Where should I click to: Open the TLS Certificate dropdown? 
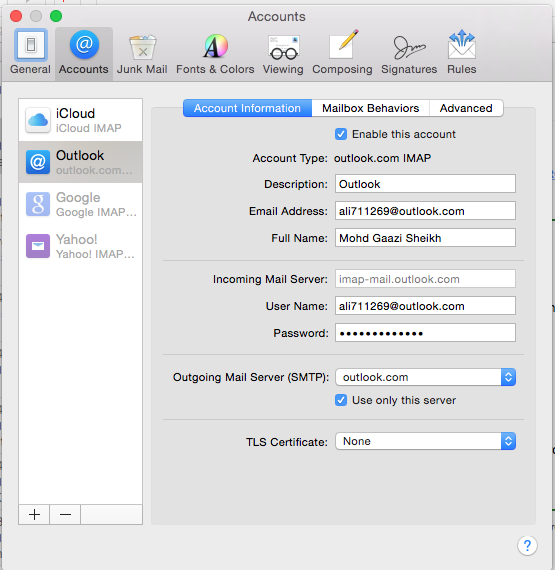click(x=425, y=441)
